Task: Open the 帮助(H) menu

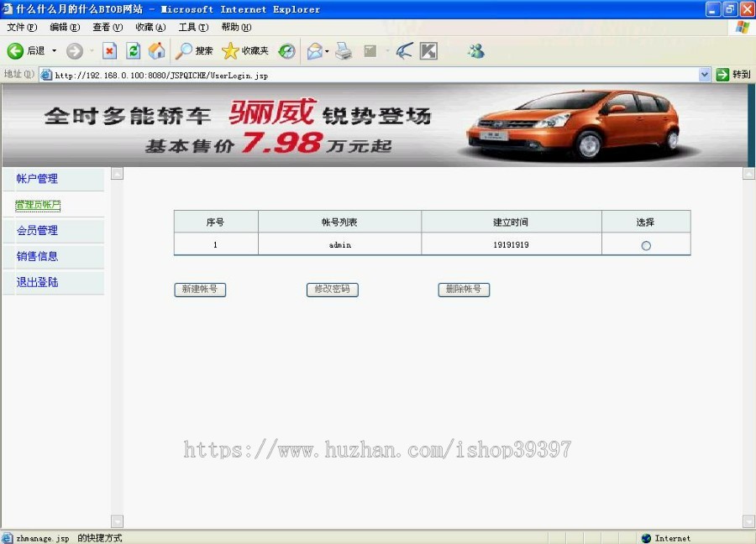Action: click(236, 27)
